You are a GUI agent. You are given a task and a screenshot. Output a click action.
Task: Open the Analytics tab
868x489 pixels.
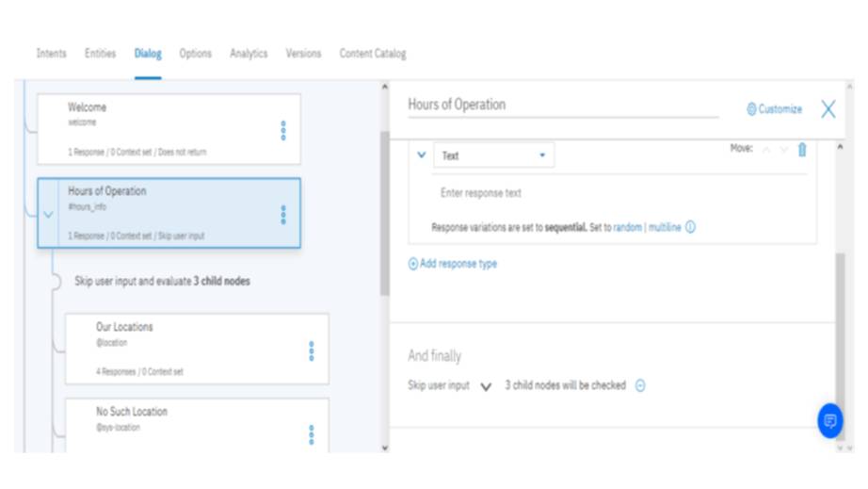(249, 54)
